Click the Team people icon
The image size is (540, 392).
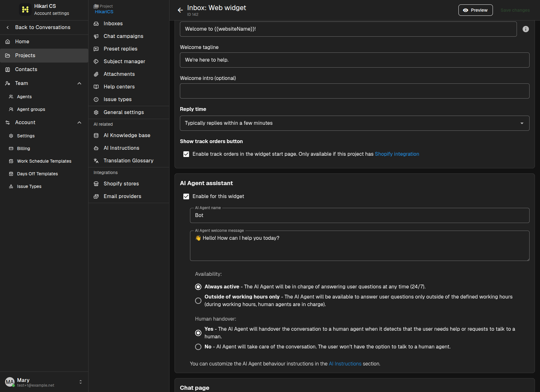pos(8,83)
